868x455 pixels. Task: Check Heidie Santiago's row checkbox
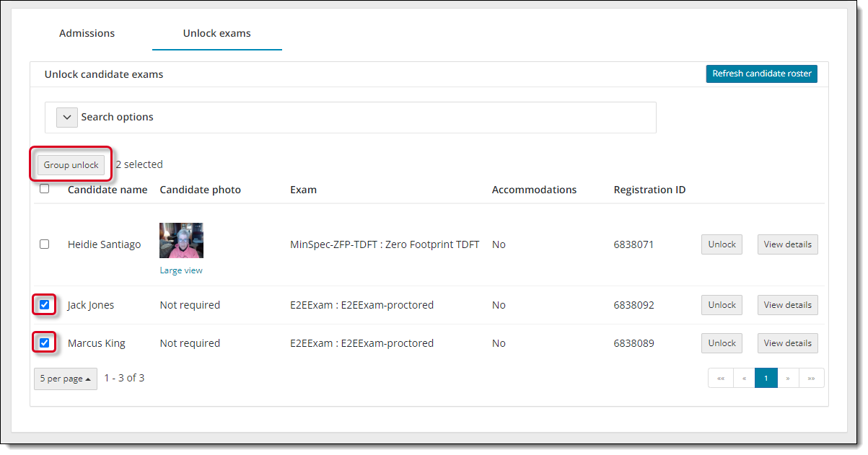(45, 244)
